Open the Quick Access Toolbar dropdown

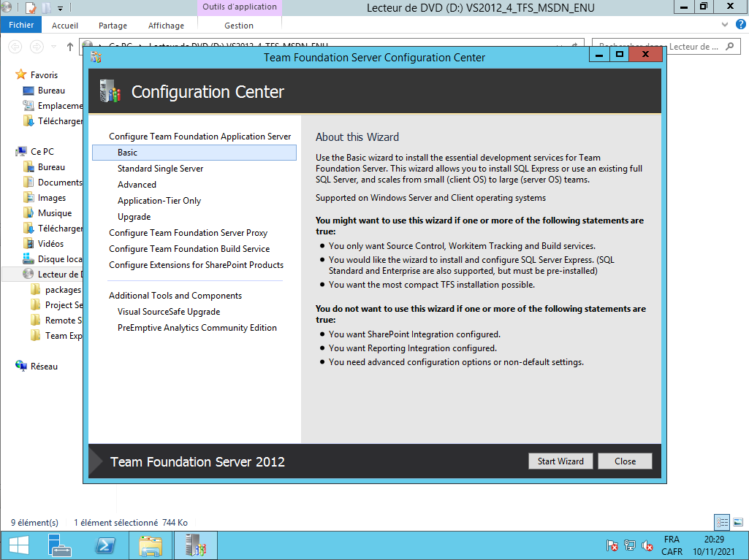[60, 8]
